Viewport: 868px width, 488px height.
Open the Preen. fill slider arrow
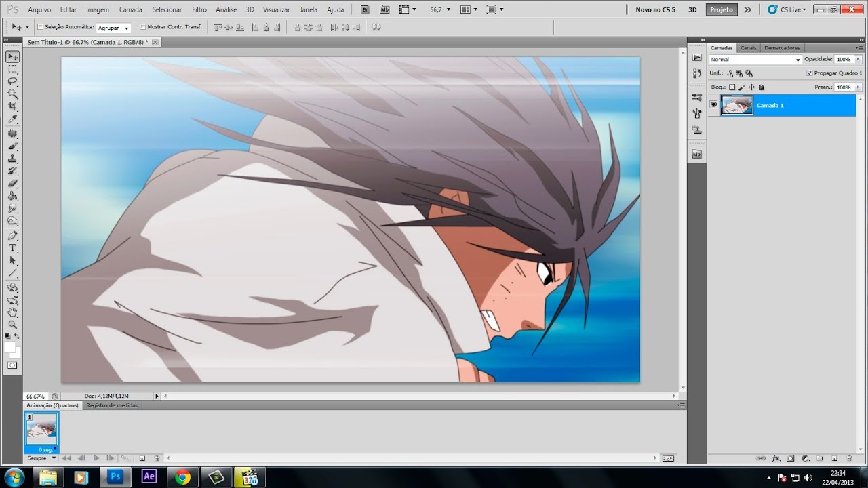click(x=859, y=87)
